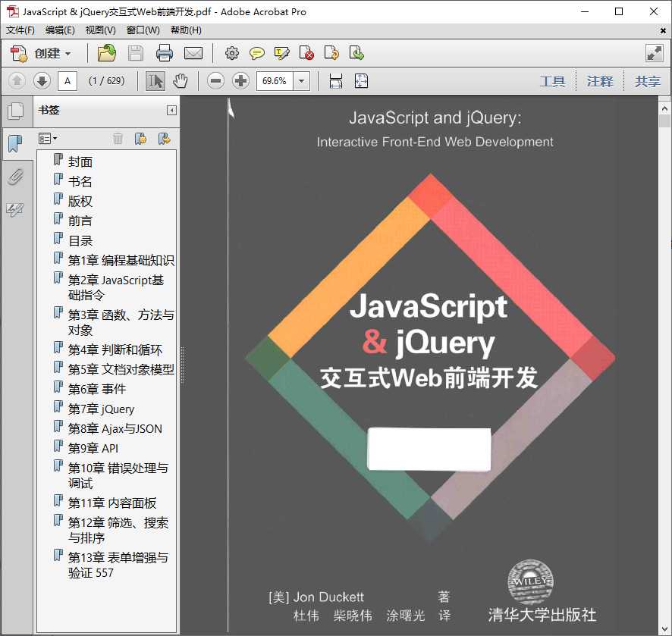This screenshot has height=636, width=672.
Task: Collapse the bookmarks pane arrow button
Action: [x=171, y=111]
